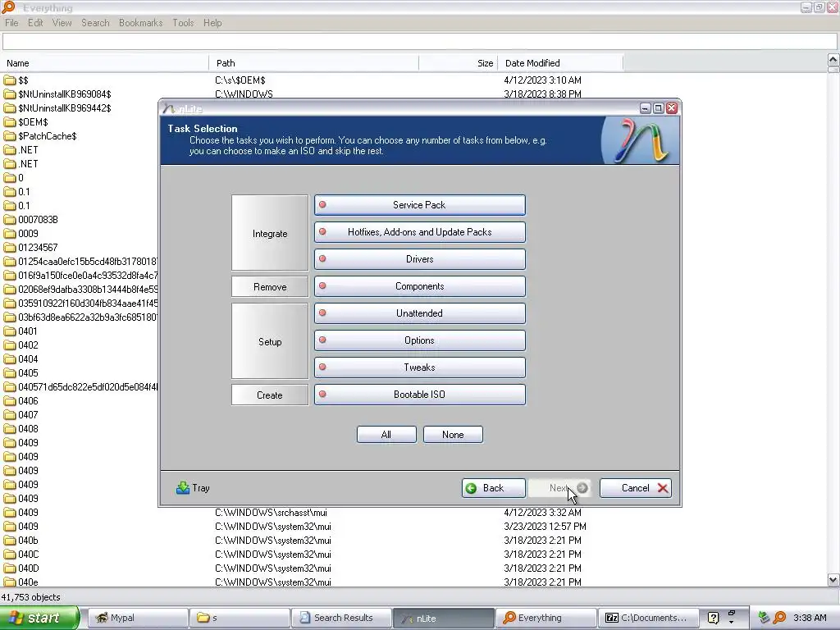
Task: Select the 0407 folder icon
Action: pos(10,414)
